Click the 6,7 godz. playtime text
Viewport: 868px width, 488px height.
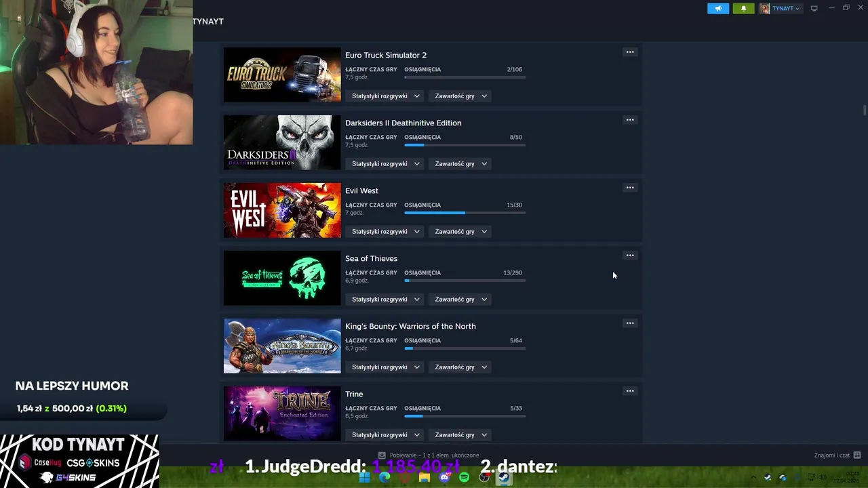357,348
